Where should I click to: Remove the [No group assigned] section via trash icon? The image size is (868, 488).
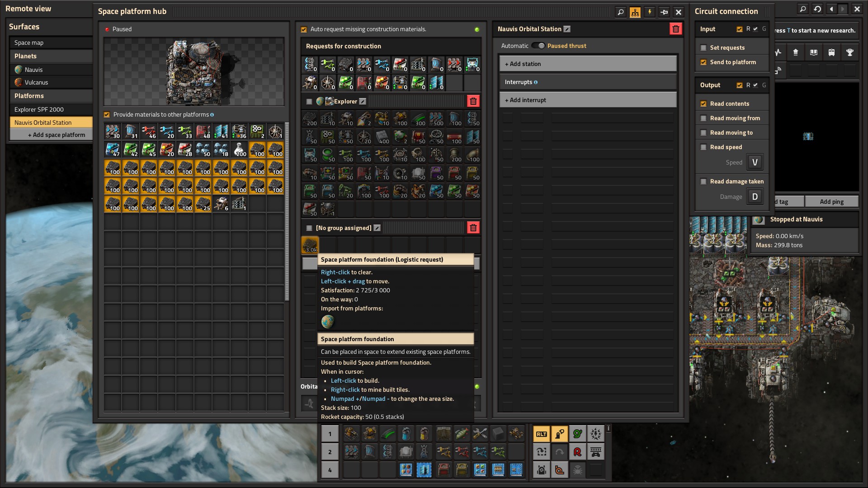coord(473,228)
